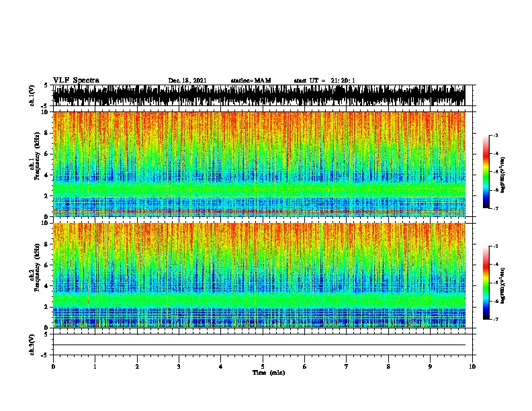Click the upper color bar log(PSD) label
This screenshot has width=532, height=411.
[x=502, y=175]
